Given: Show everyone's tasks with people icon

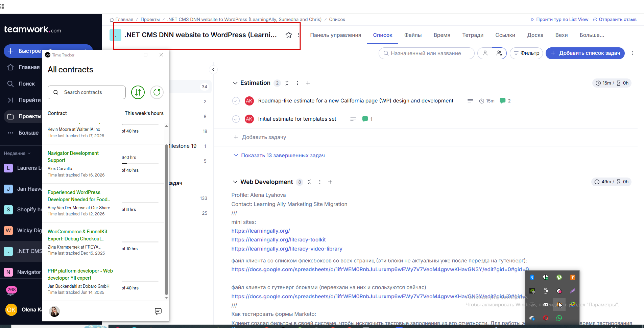Looking at the screenshot, I should pos(499,53).
